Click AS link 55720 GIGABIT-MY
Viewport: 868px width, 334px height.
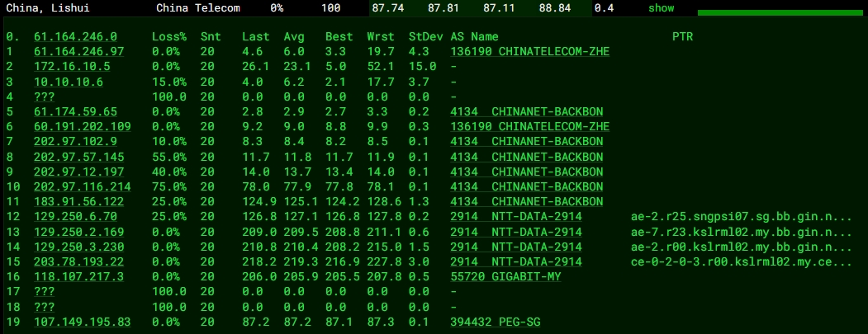pyautogui.click(x=505, y=276)
